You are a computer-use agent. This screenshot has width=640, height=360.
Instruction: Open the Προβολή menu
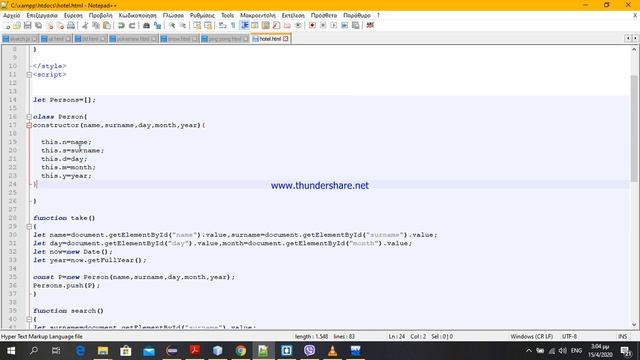[100, 16]
